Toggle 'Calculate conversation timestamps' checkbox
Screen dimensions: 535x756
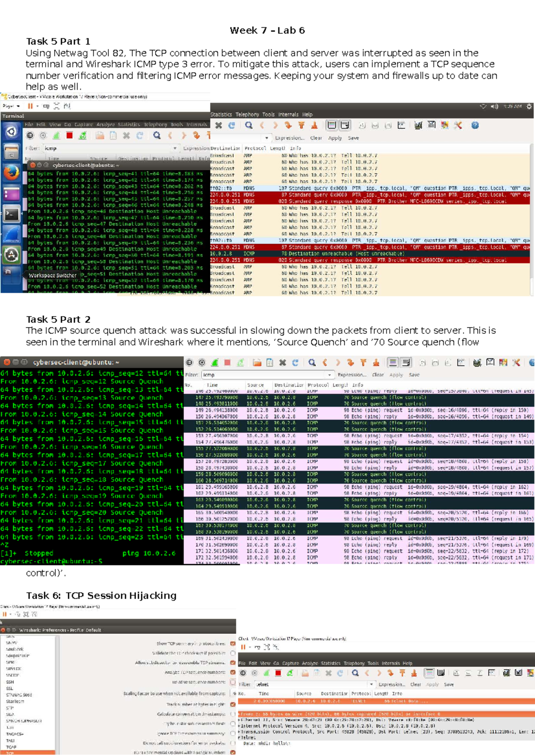[233, 714]
